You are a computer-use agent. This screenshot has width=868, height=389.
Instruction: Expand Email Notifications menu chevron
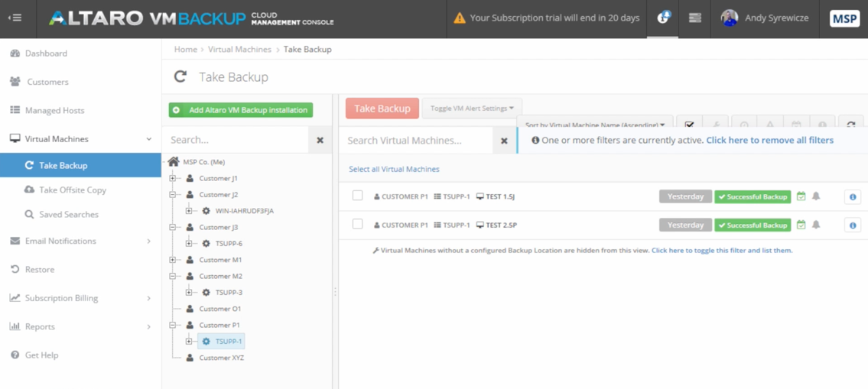click(148, 242)
